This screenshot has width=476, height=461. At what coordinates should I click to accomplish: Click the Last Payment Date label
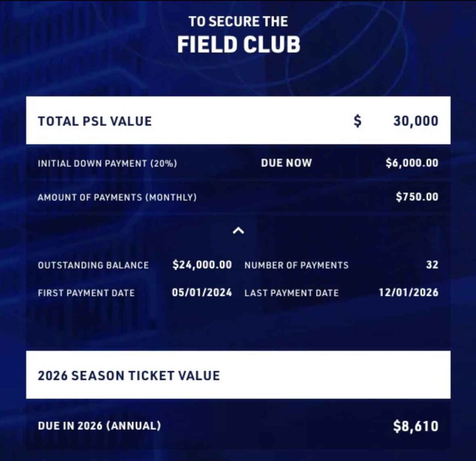(291, 293)
